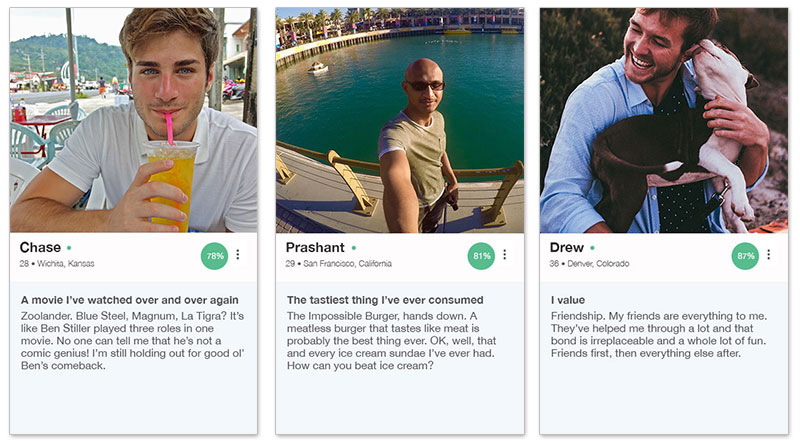
Task: Select the name Prashant
Action: pos(315,248)
